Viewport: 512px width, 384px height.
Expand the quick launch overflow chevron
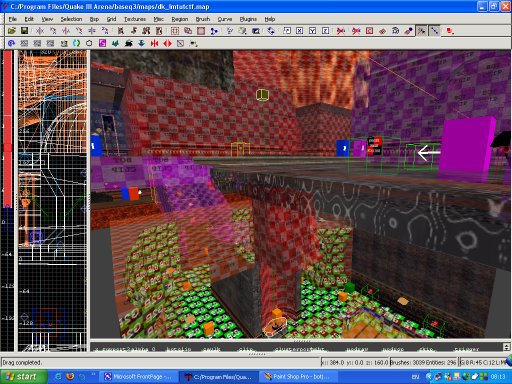(x=93, y=375)
